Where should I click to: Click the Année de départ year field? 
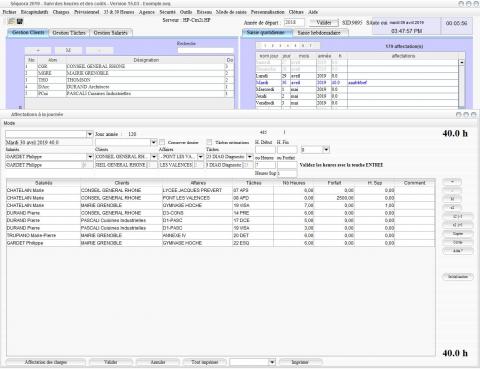(x=294, y=23)
